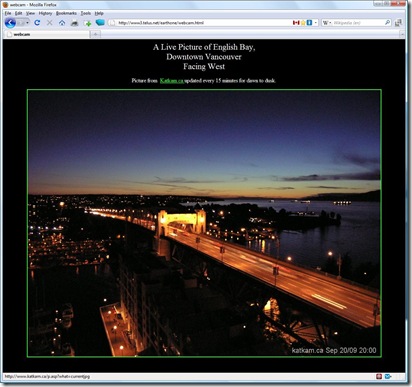Click the Canadian flag icon in address bar
The image size is (412, 387).
coord(296,23)
